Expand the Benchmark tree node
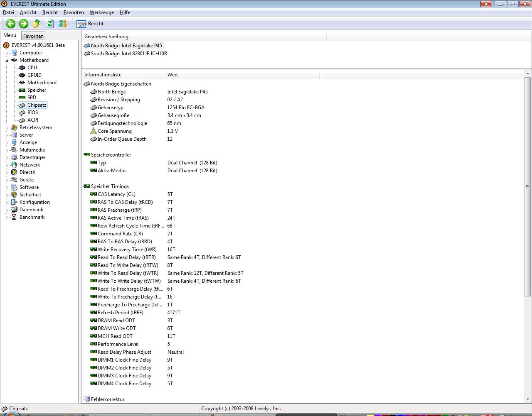This screenshot has width=532, height=416. [x=7, y=218]
